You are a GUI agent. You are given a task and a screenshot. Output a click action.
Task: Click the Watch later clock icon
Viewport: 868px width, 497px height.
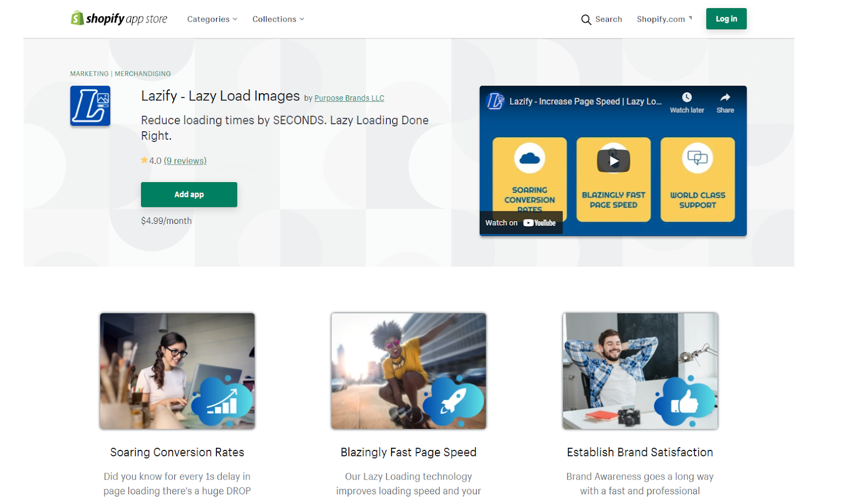coord(687,98)
